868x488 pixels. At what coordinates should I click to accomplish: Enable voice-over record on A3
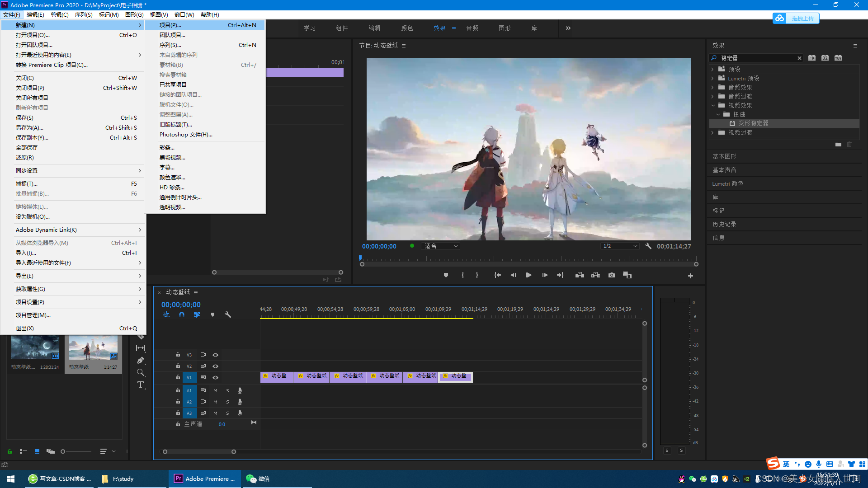coord(240,413)
